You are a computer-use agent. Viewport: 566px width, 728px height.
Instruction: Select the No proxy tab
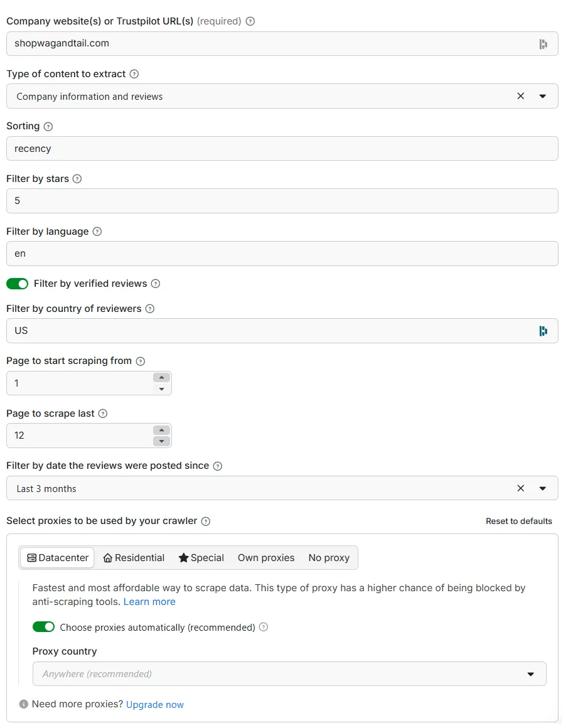click(329, 557)
